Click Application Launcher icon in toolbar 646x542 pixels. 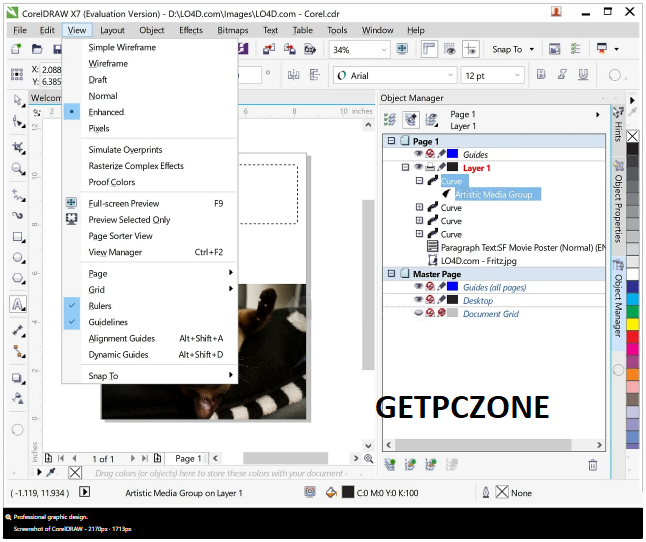coord(602,49)
